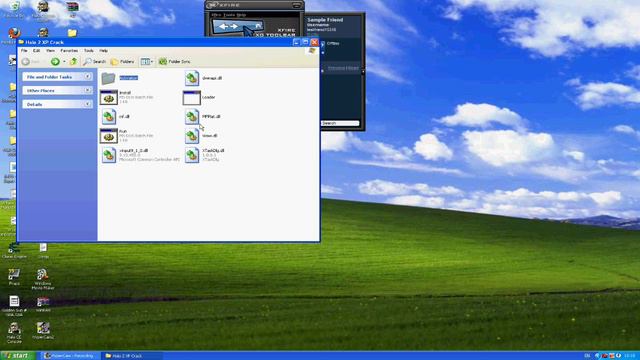Open the Explorer Tools menu
This screenshot has height=360, width=640.
click(89, 51)
